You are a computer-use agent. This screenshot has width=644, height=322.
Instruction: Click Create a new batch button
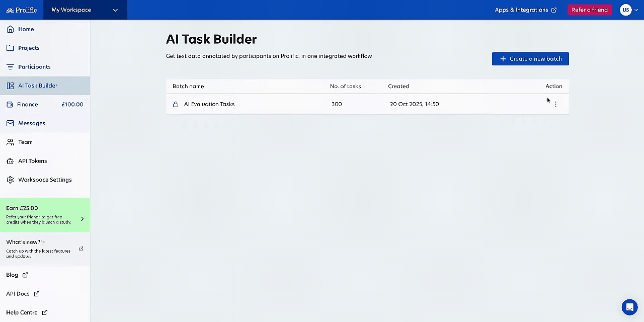point(530,59)
